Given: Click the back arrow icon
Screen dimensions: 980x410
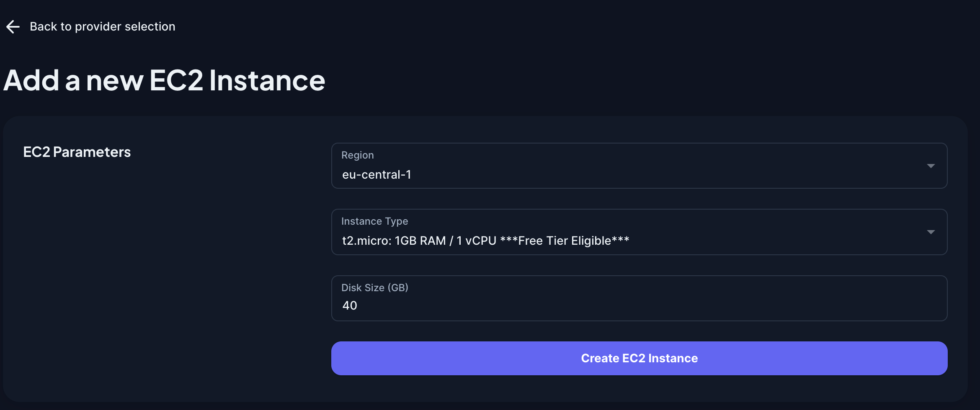Looking at the screenshot, I should [x=13, y=27].
